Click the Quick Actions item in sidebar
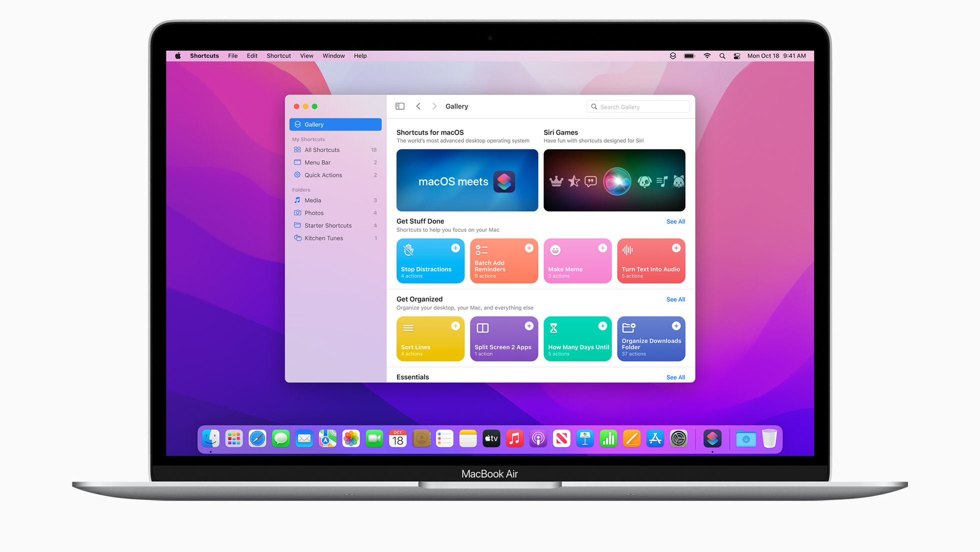 [323, 175]
